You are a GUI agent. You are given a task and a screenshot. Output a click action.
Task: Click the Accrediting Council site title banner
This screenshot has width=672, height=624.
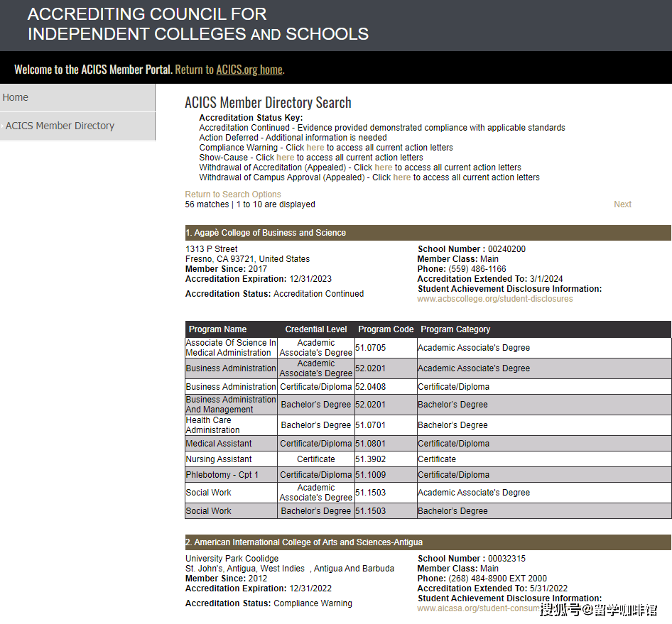197,24
